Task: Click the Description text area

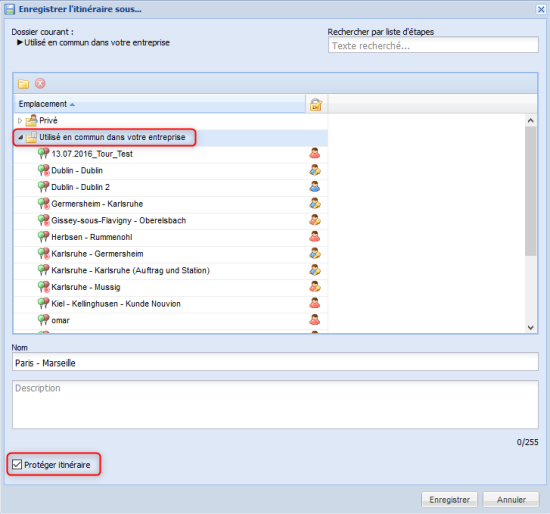Action: coord(275,405)
